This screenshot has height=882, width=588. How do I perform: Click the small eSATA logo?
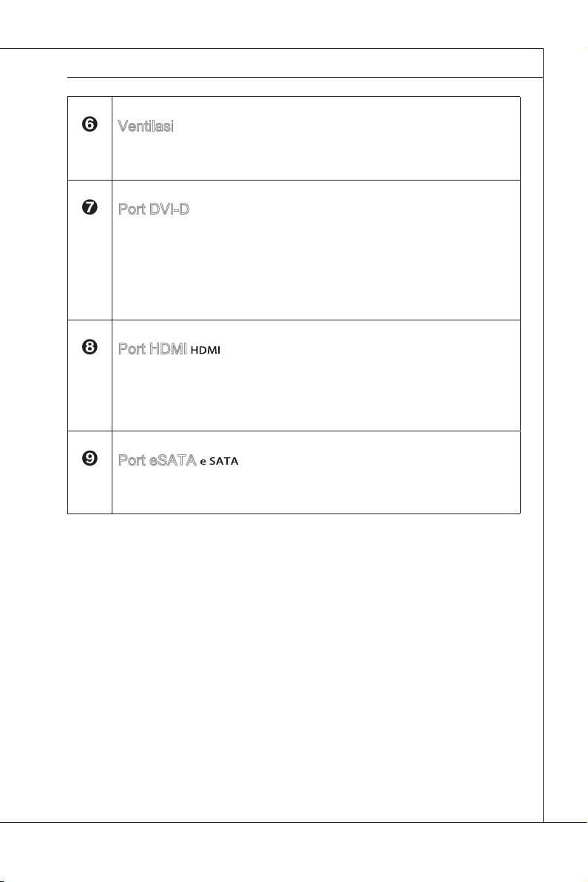click(x=219, y=461)
